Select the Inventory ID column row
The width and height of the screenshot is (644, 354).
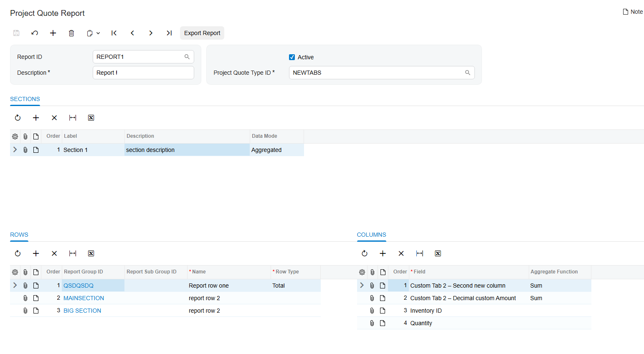(474, 311)
